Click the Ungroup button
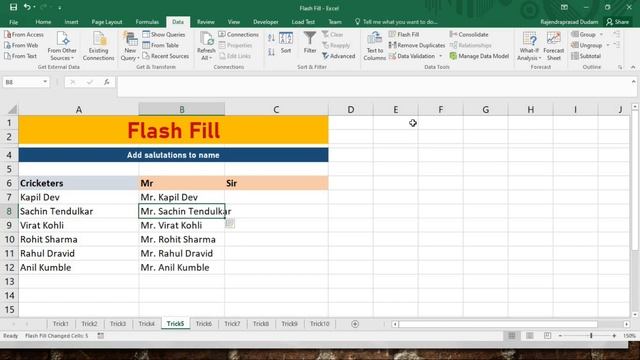The image size is (640, 360). (x=587, y=45)
